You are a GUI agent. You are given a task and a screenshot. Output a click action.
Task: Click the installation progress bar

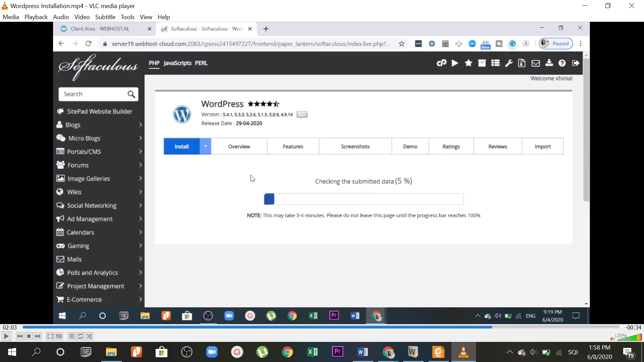(x=364, y=199)
